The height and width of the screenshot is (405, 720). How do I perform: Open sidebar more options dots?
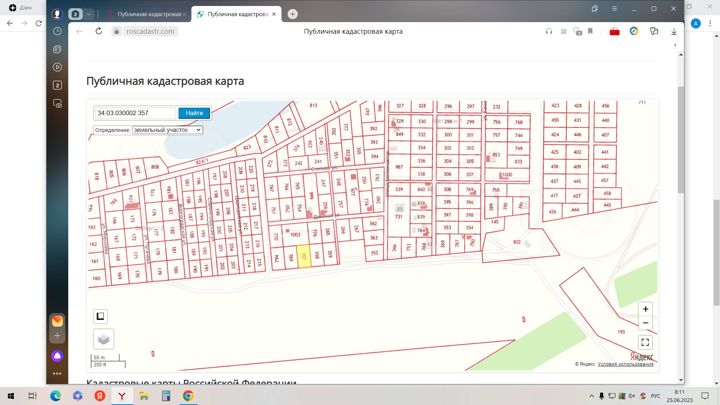click(57, 374)
